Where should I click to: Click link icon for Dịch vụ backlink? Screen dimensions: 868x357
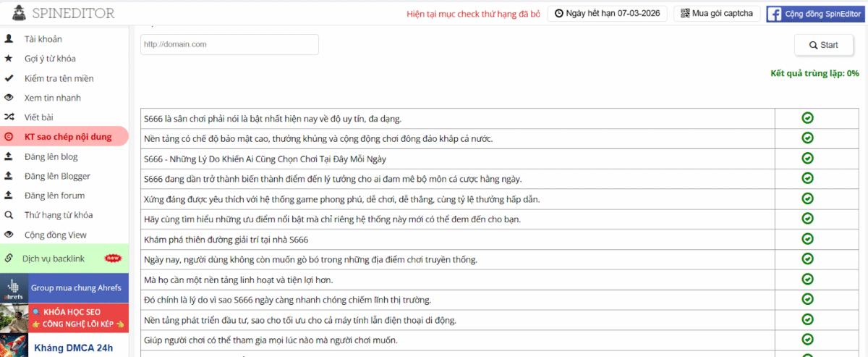(9, 259)
